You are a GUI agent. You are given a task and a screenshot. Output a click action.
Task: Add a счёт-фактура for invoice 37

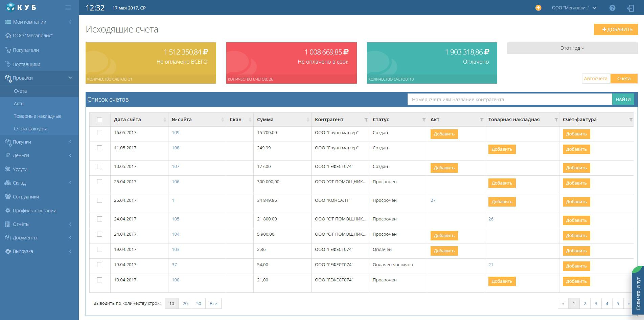576,266
